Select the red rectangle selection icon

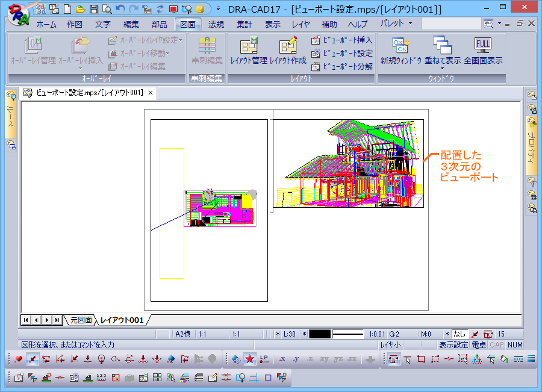(x=421, y=359)
